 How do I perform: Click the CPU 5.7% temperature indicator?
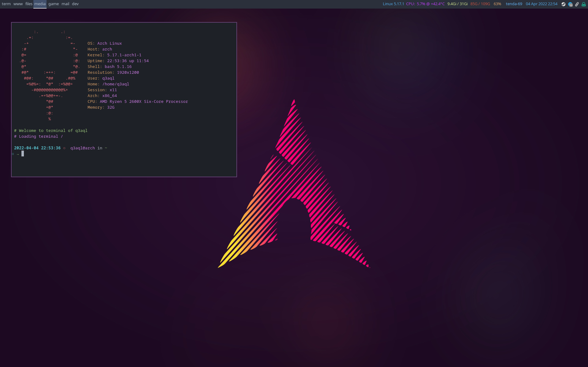[x=425, y=4]
